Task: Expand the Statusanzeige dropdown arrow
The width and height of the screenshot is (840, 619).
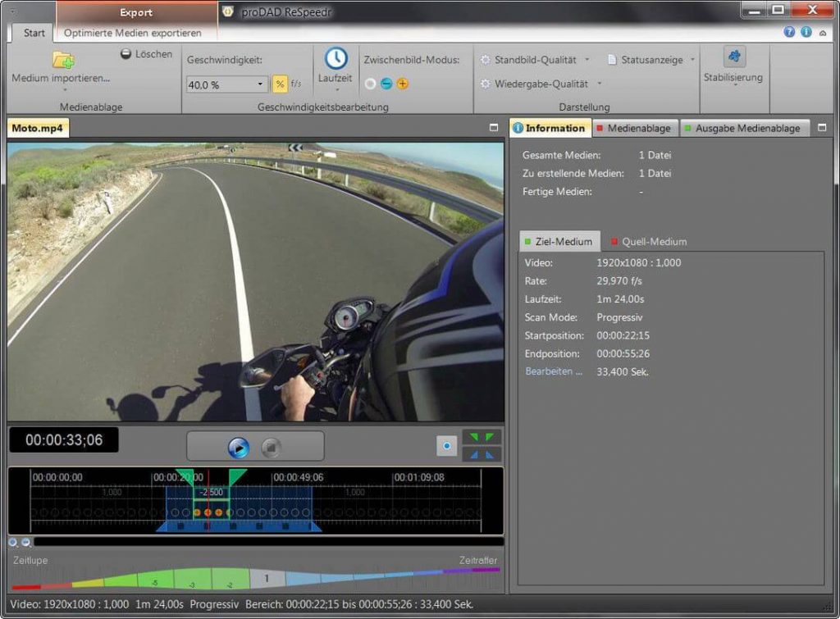Action: pos(692,60)
